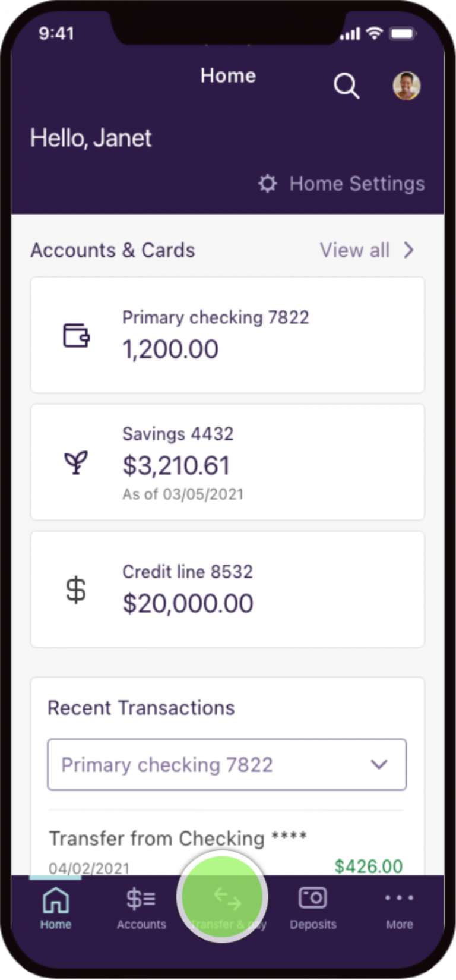Click the dropdown chevron in Recent Transactions
This screenshot has width=456, height=980.
[379, 765]
